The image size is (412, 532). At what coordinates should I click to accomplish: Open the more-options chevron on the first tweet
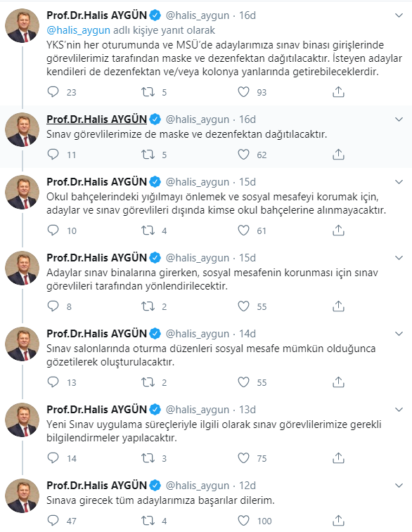point(399,15)
